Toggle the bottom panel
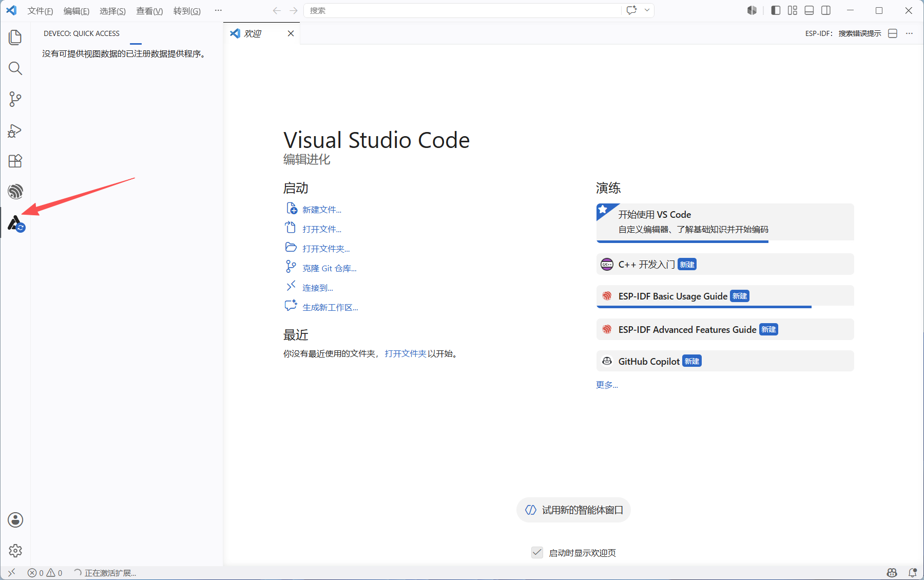Viewport: 924px width, 580px height. point(809,10)
